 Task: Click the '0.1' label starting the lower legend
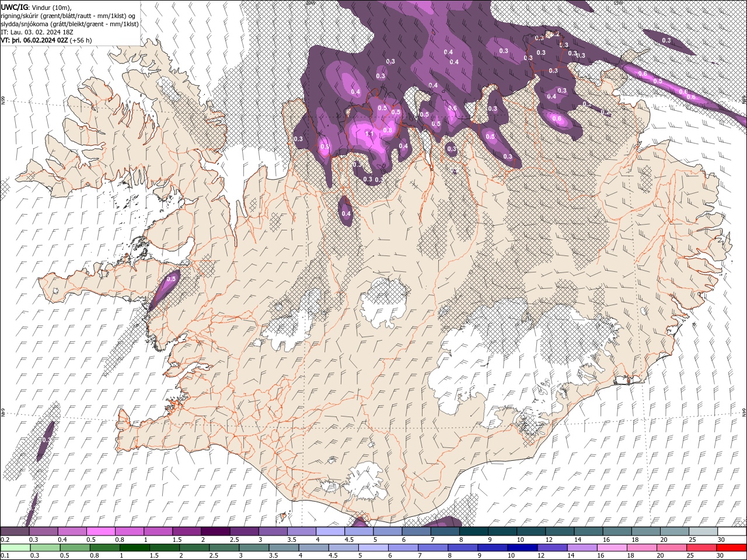[5, 556]
